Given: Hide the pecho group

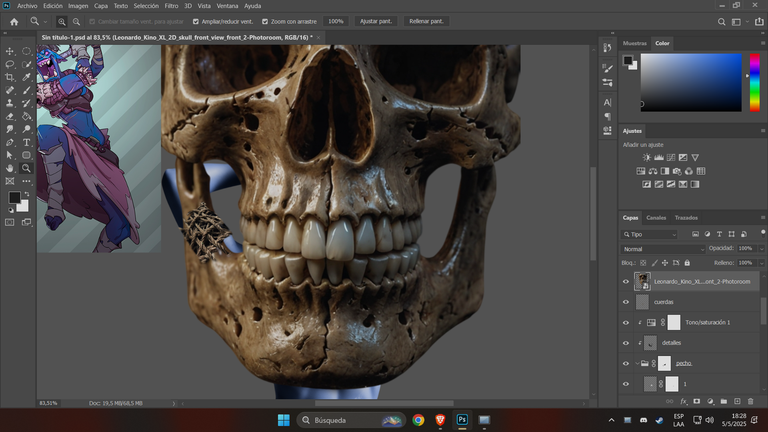Looking at the screenshot, I should (625, 363).
